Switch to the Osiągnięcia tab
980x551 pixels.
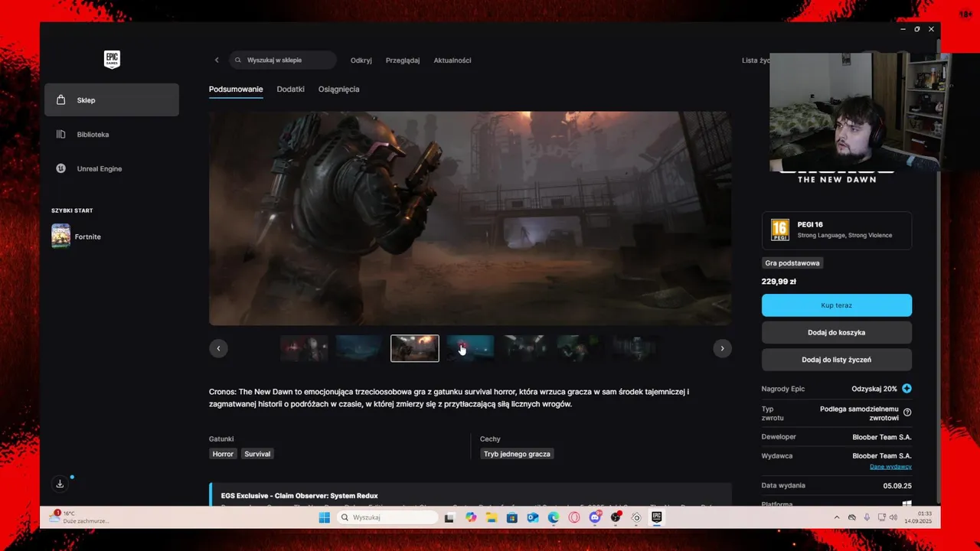339,90
